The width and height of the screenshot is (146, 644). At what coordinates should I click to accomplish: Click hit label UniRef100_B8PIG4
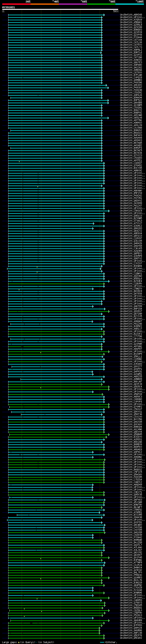pyautogui.click(x=131, y=309)
